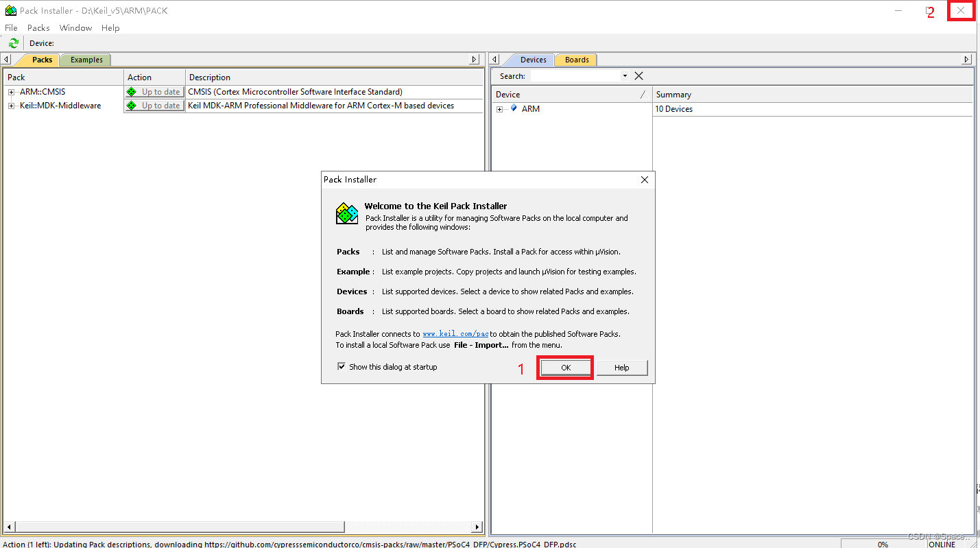Select the ARM device row label
This screenshot has width=980, height=548.
[531, 109]
